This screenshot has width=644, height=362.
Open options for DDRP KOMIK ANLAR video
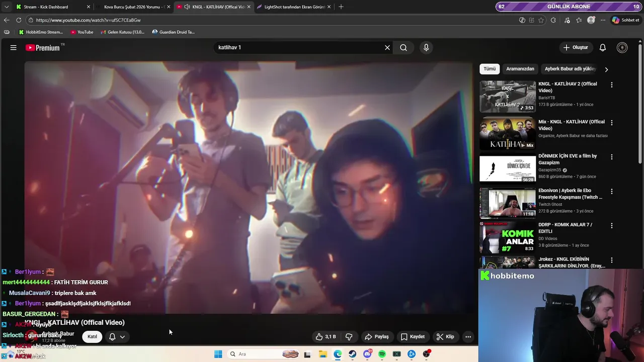click(x=612, y=226)
